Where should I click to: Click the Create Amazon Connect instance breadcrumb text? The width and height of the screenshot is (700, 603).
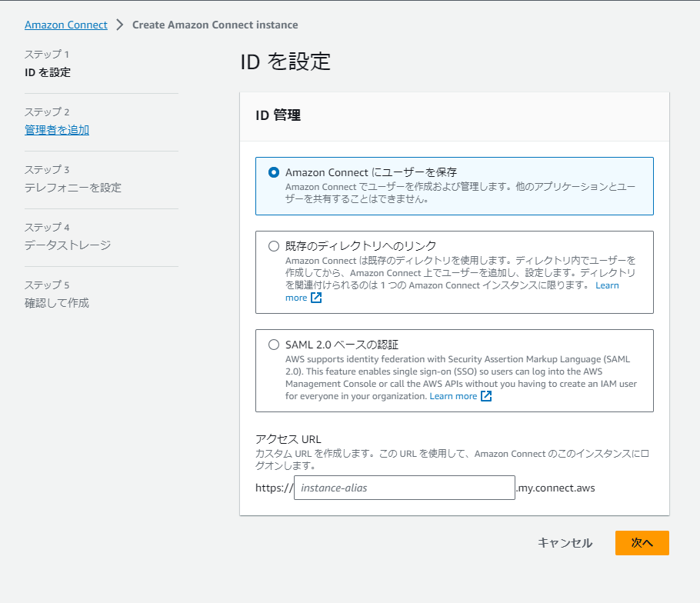pyautogui.click(x=215, y=25)
